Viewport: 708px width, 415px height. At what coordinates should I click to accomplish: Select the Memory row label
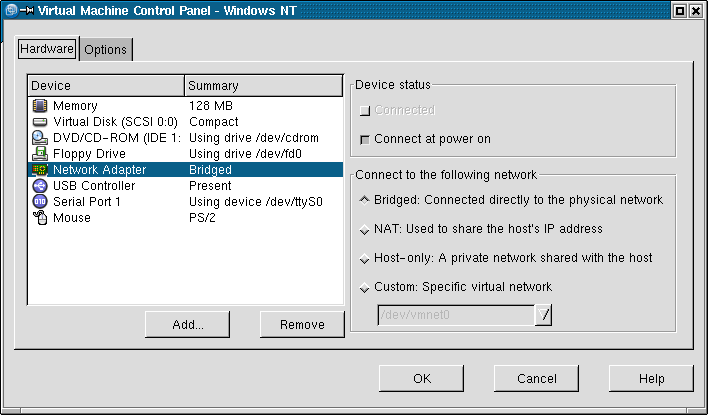[x=75, y=106]
